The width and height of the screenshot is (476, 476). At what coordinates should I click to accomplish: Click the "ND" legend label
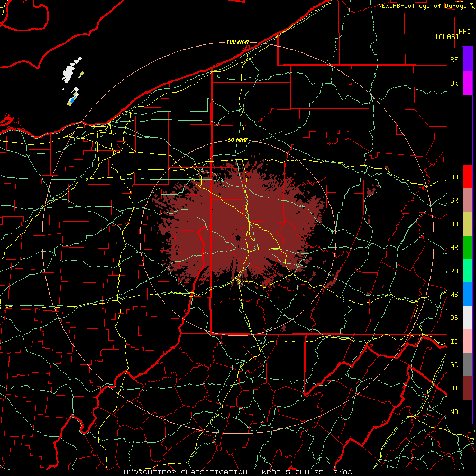[x=454, y=412]
